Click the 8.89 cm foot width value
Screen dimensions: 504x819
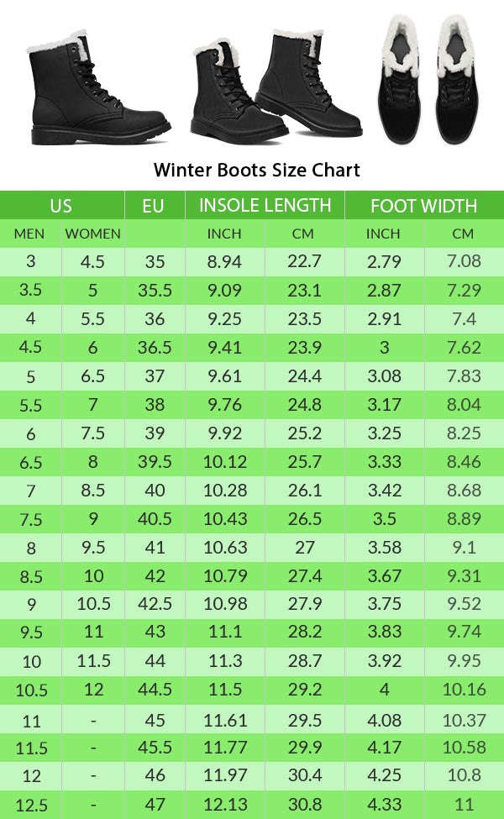[x=464, y=519]
